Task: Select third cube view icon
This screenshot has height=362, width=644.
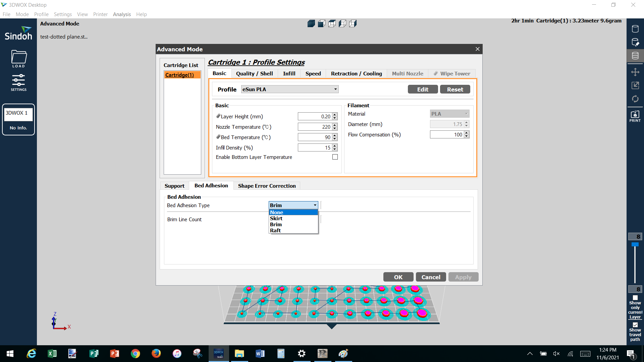Action: click(x=332, y=23)
